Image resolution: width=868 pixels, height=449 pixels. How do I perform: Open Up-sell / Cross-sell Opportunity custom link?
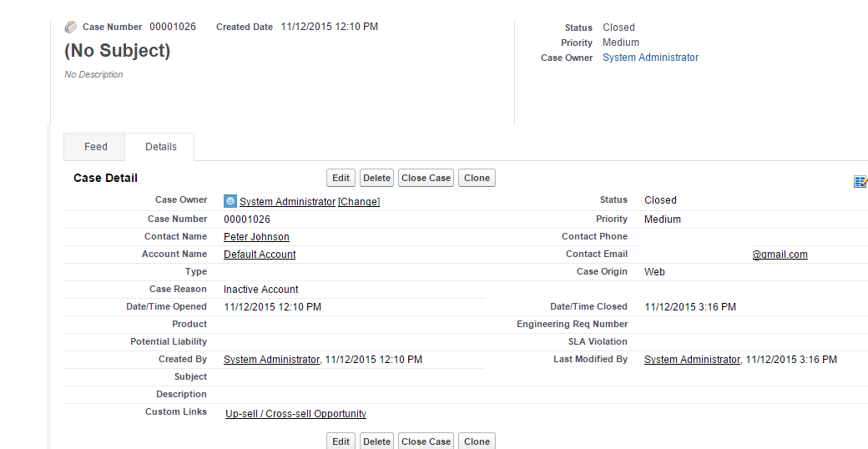(x=295, y=414)
